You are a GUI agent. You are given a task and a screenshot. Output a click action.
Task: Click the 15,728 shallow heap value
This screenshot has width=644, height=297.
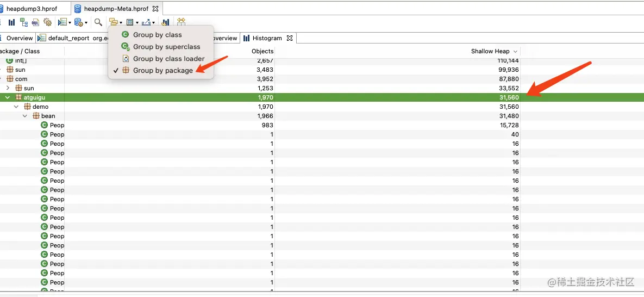509,125
